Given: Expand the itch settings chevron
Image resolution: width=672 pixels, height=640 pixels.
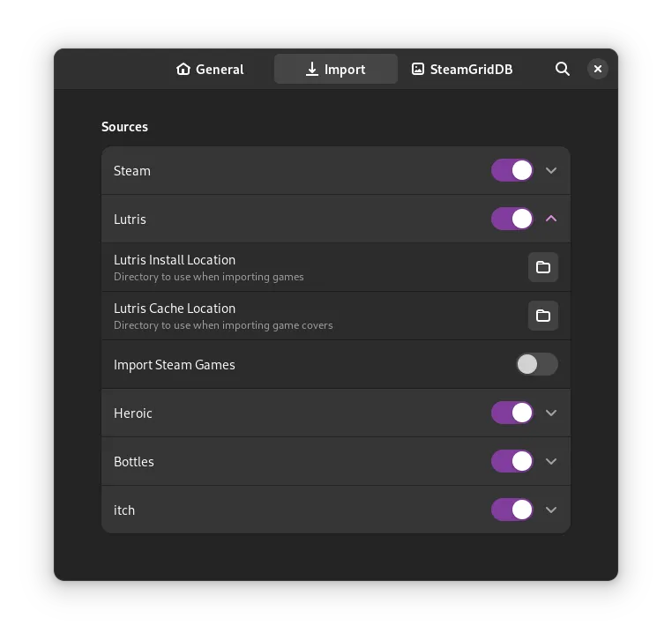Looking at the screenshot, I should click(551, 510).
